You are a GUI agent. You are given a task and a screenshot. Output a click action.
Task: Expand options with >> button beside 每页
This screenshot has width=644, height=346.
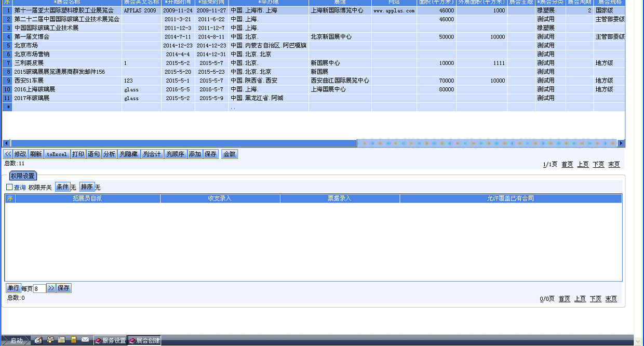[x=51, y=288]
